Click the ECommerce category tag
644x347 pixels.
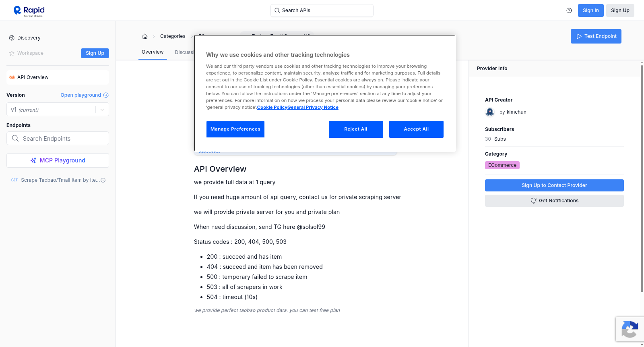(x=502, y=165)
